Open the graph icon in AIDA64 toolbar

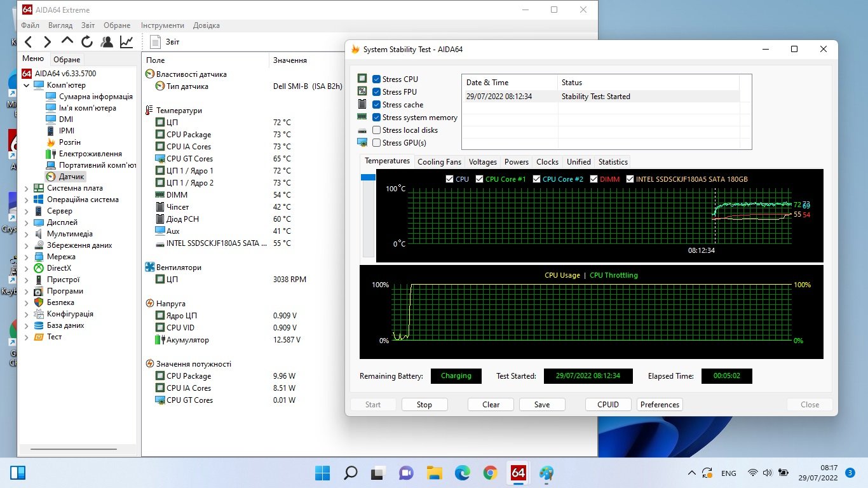pos(126,42)
